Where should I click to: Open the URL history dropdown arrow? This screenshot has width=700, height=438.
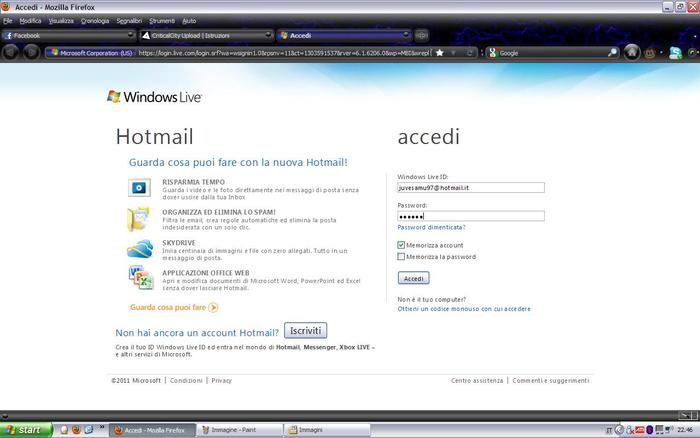pyautogui.click(x=454, y=53)
